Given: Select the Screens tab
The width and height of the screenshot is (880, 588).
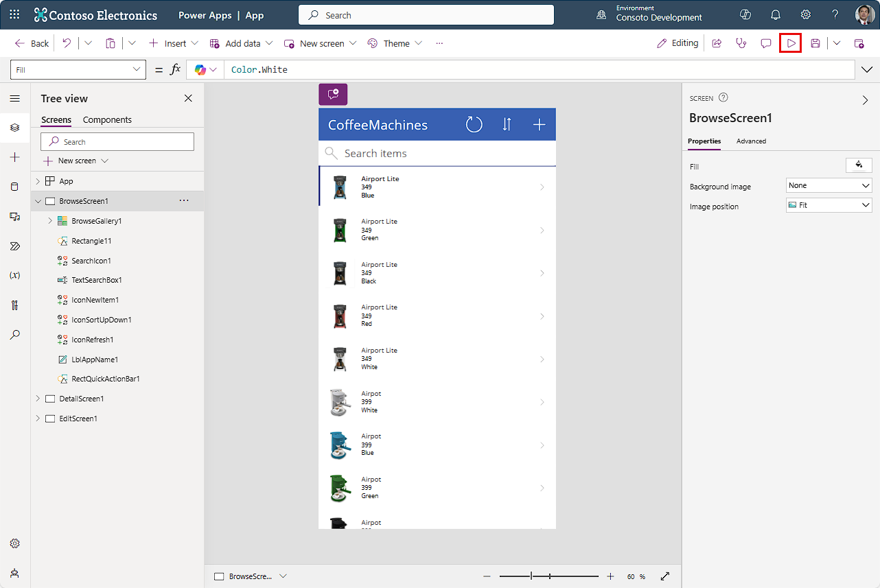Looking at the screenshot, I should pyautogui.click(x=56, y=119).
